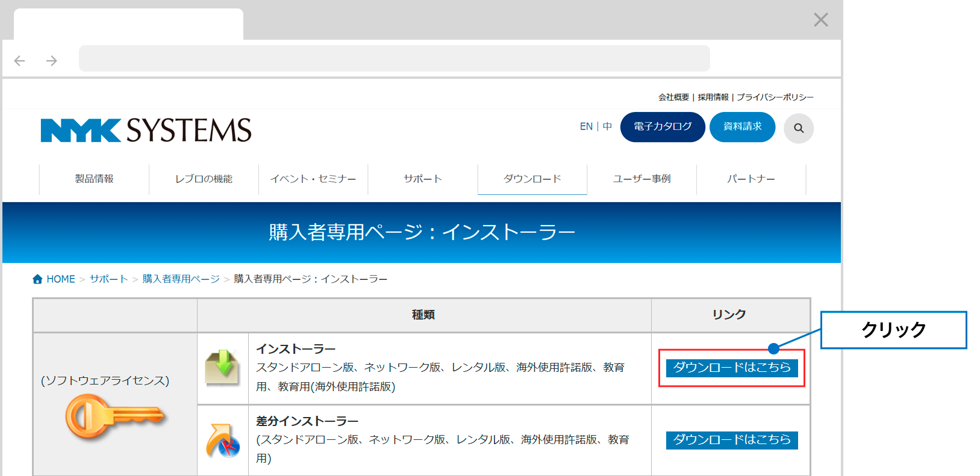Open the レブロの機能 menu
Image resolution: width=980 pixels, height=476 pixels.
[204, 179]
